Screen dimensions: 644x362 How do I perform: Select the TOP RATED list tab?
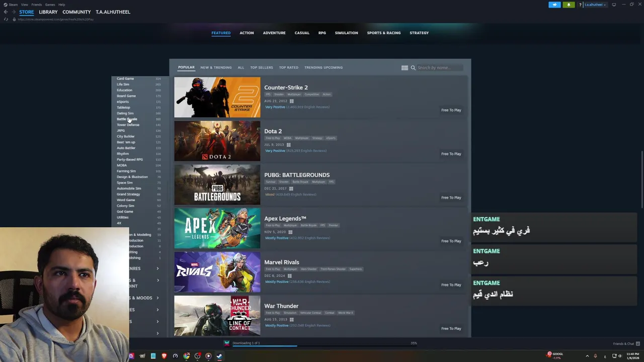[x=289, y=67]
